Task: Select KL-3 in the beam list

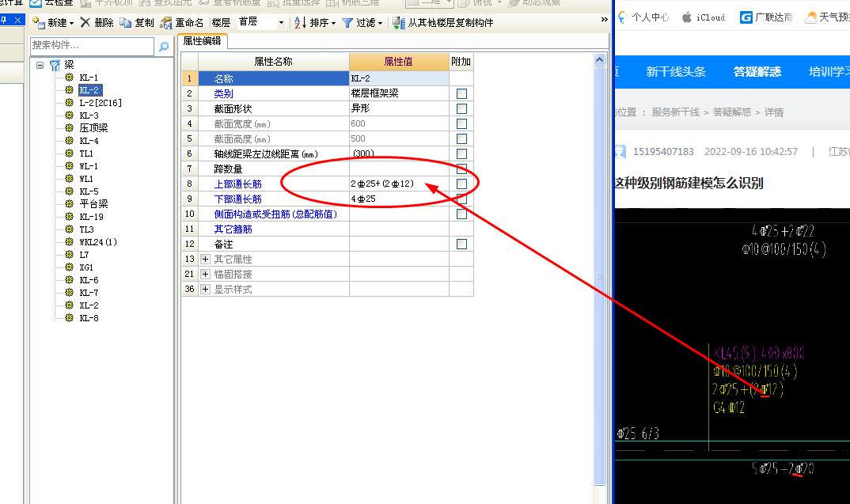Action: click(89, 116)
